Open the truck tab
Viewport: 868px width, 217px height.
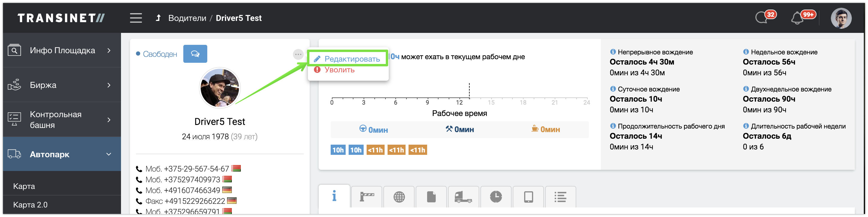point(463,197)
